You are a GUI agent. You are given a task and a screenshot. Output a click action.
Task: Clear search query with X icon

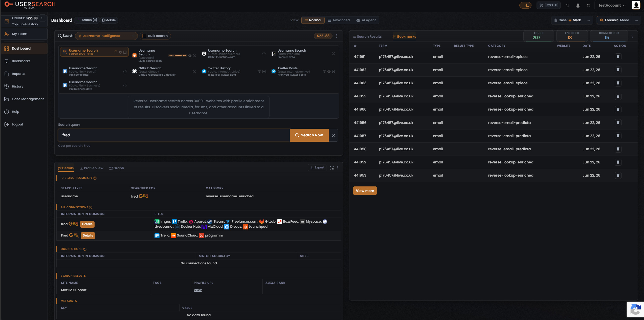[x=333, y=136]
